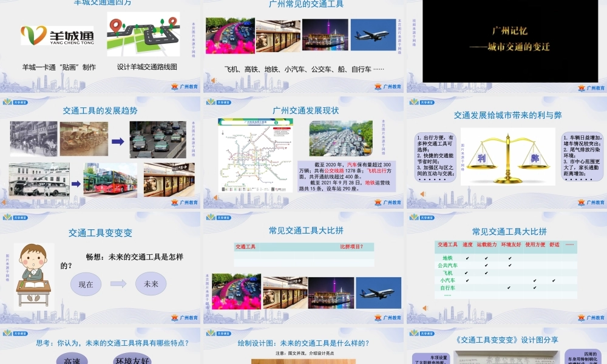Expand the blue arrow before the modern red bus
607x364 pixels.
point(75,183)
